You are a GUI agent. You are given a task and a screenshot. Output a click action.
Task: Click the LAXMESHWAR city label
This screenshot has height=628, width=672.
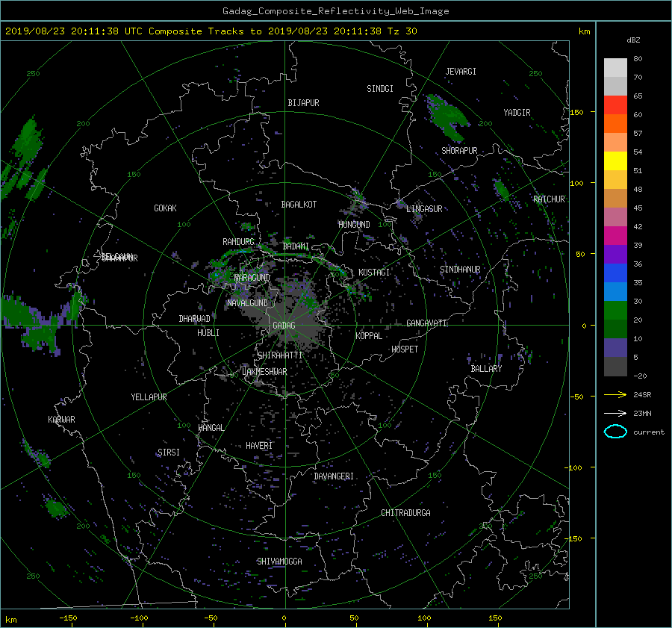tap(264, 372)
